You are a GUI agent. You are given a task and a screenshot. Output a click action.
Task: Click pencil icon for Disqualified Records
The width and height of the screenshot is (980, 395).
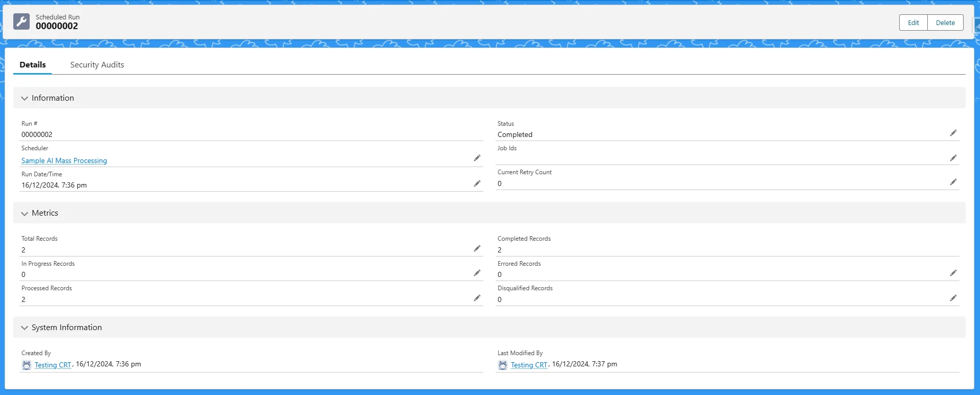(953, 298)
